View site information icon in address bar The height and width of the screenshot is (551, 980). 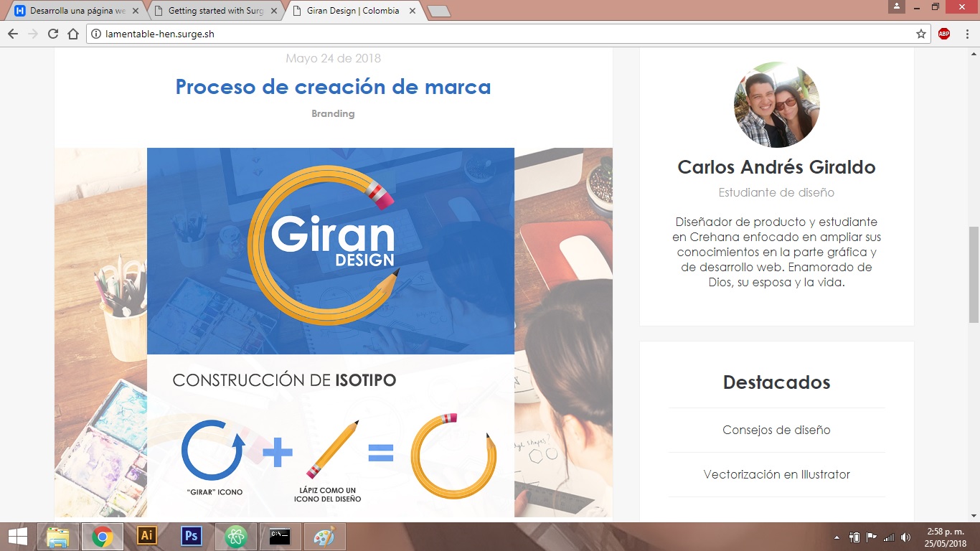pyautogui.click(x=96, y=34)
